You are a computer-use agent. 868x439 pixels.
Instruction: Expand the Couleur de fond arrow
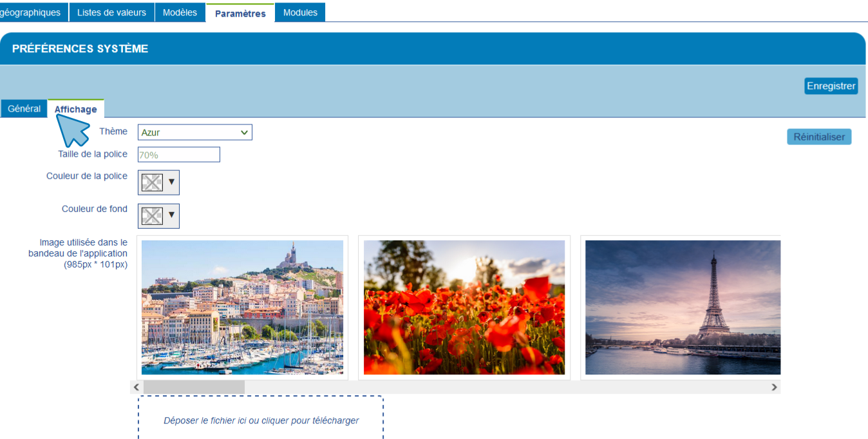(x=171, y=215)
